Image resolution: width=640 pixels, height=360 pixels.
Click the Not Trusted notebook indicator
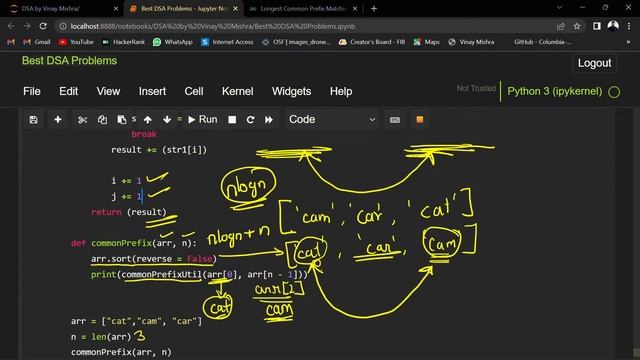click(476, 88)
